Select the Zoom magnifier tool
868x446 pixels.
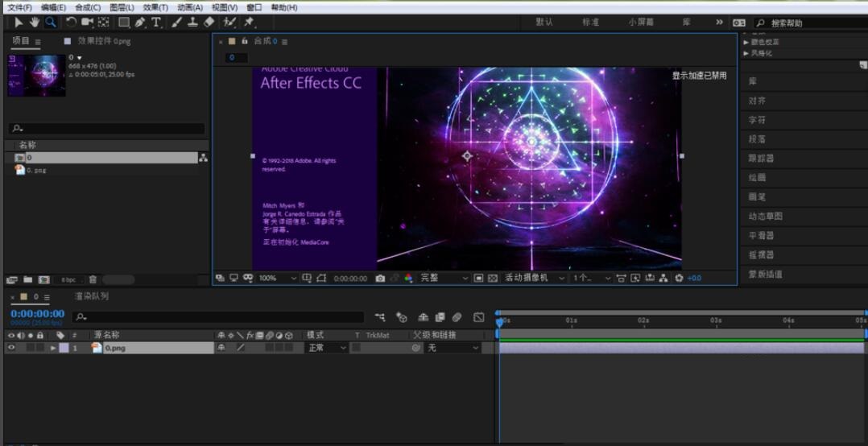[x=51, y=23]
